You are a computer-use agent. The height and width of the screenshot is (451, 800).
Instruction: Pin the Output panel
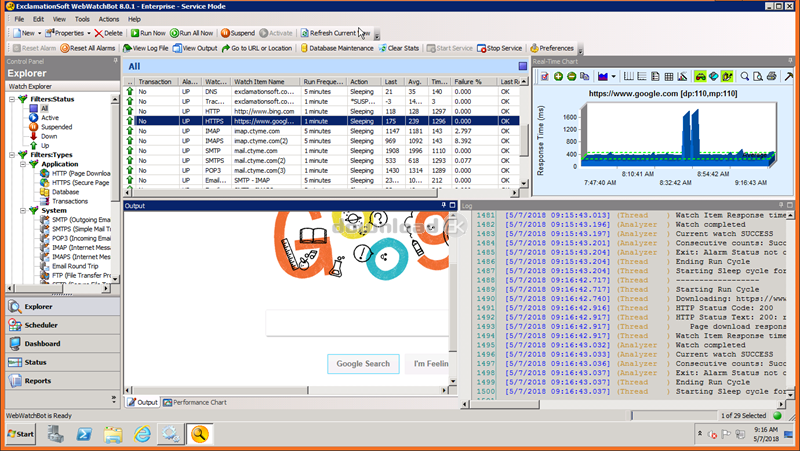point(443,206)
